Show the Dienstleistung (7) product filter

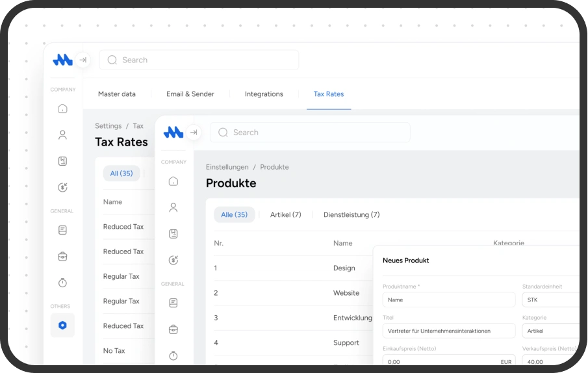pyautogui.click(x=352, y=214)
